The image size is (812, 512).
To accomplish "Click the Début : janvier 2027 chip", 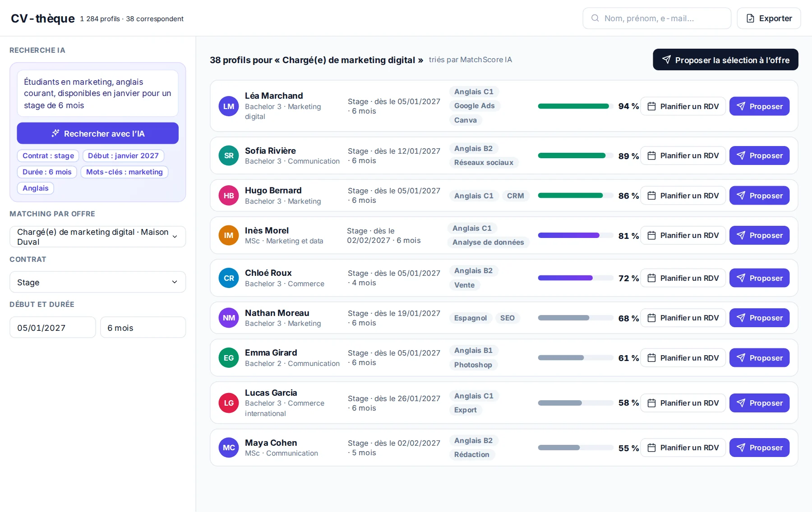I will coord(123,155).
